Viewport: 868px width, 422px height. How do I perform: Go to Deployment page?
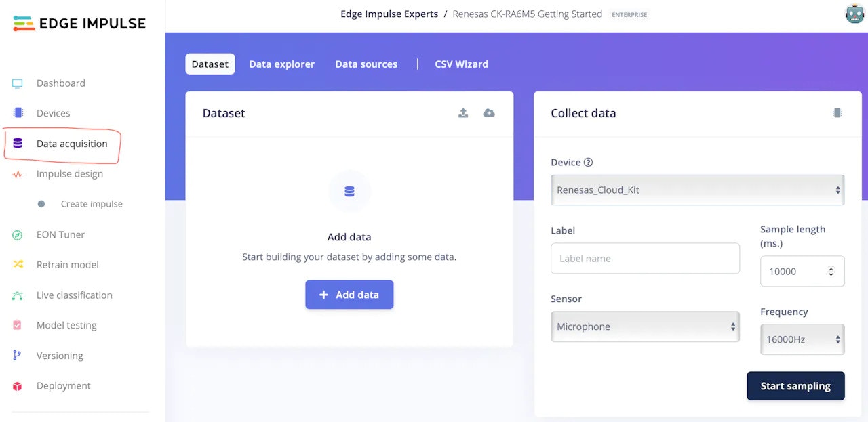tap(64, 386)
